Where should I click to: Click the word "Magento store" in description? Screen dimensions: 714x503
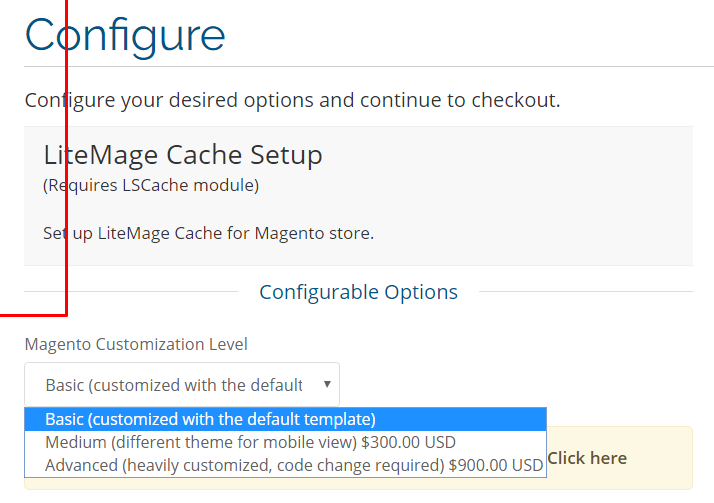click(x=314, y=233)
